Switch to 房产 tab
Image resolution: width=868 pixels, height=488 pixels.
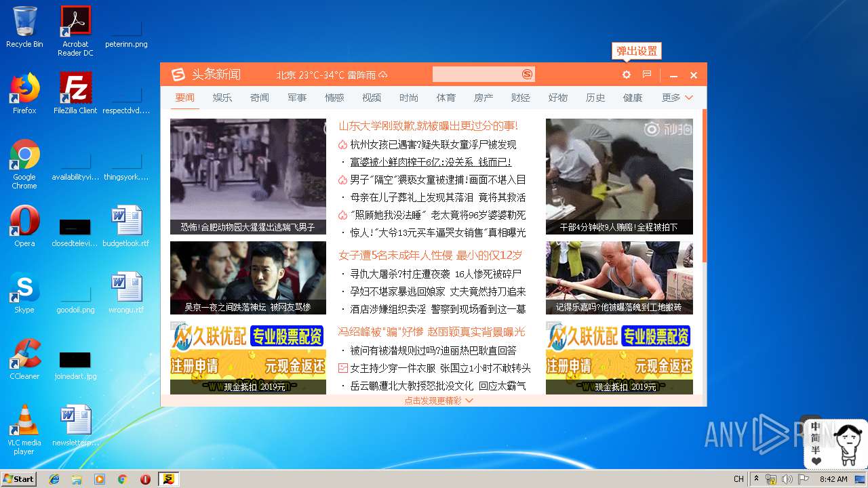pos(483,98)
